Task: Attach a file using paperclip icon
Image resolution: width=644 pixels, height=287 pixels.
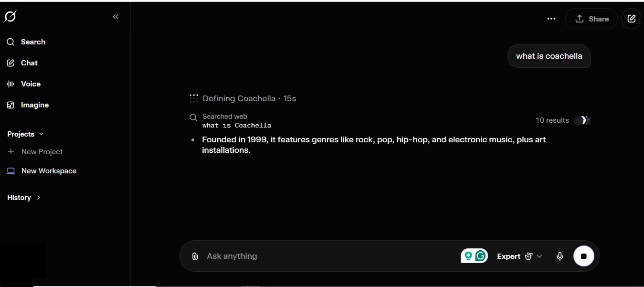Action: click(195, 256)
